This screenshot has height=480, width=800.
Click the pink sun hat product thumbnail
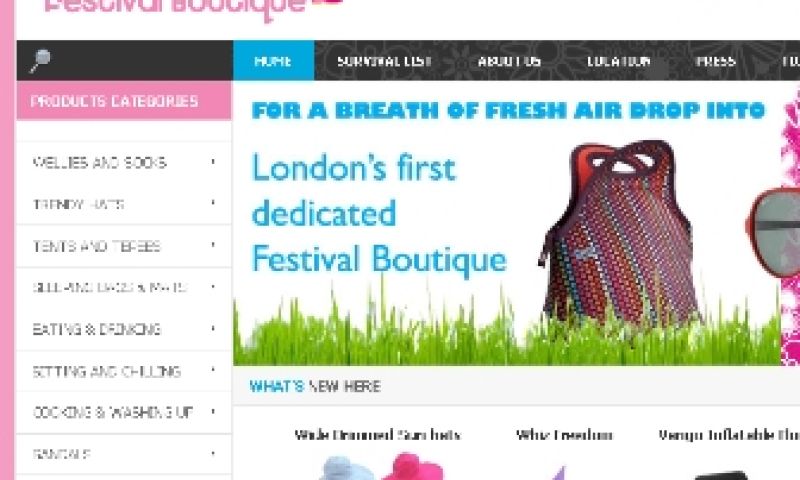(x=413, y=466)
